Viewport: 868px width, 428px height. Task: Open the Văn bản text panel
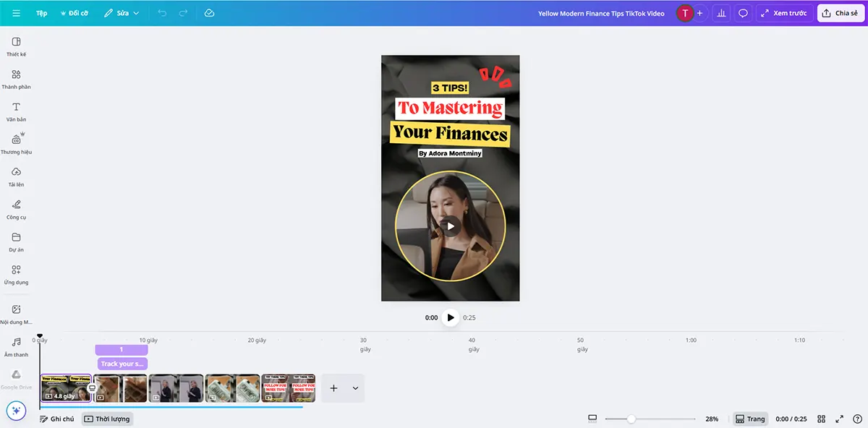pyautogui.click(x=16, y=111)
